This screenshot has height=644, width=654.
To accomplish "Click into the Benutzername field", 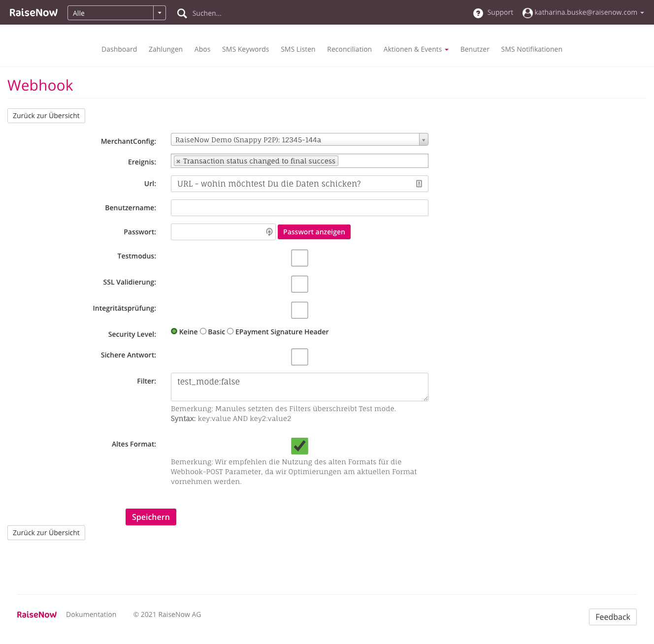I will click(299, 208).
